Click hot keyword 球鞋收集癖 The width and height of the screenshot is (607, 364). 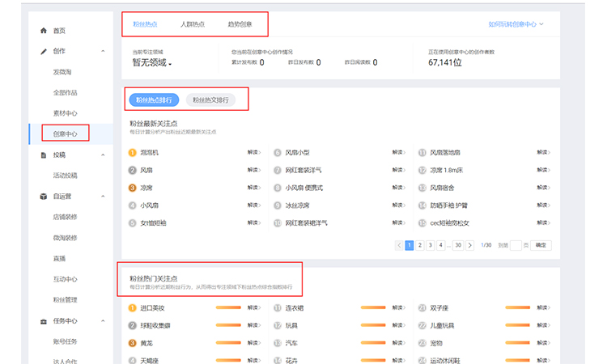tap(155, 326)
